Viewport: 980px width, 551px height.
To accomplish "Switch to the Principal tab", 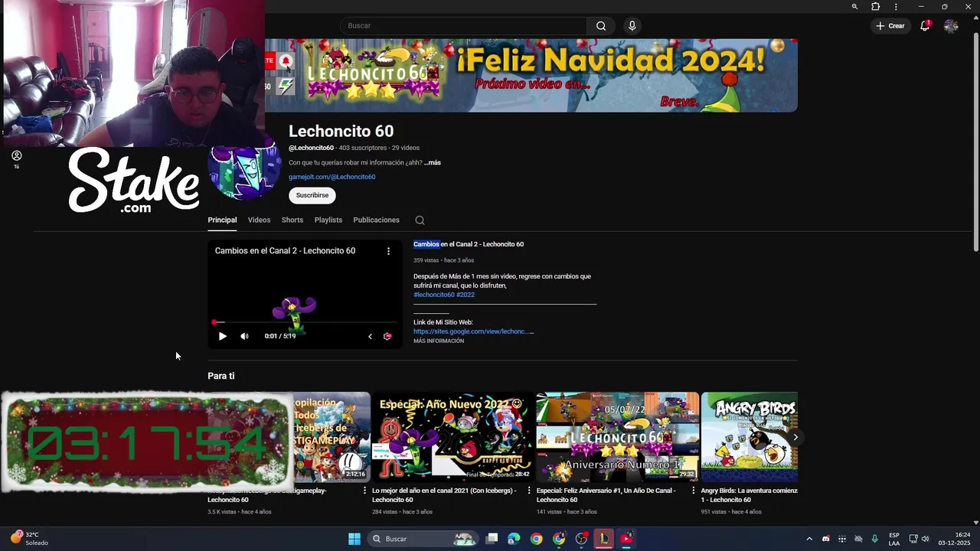I will tap(222, 220).
